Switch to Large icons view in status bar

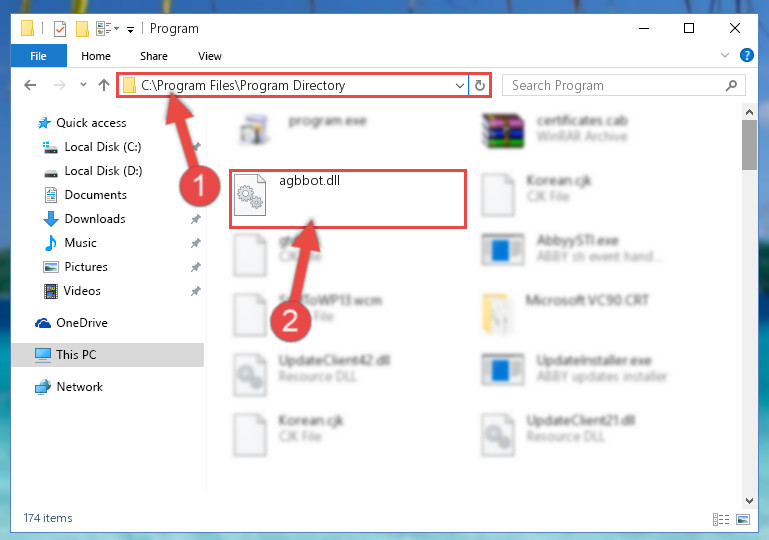[743, 519]
